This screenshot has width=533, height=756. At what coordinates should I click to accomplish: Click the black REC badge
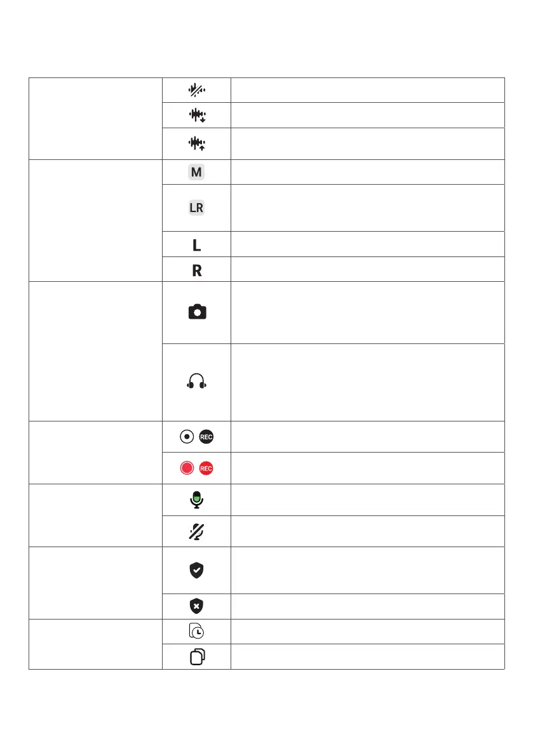[206, 437]
